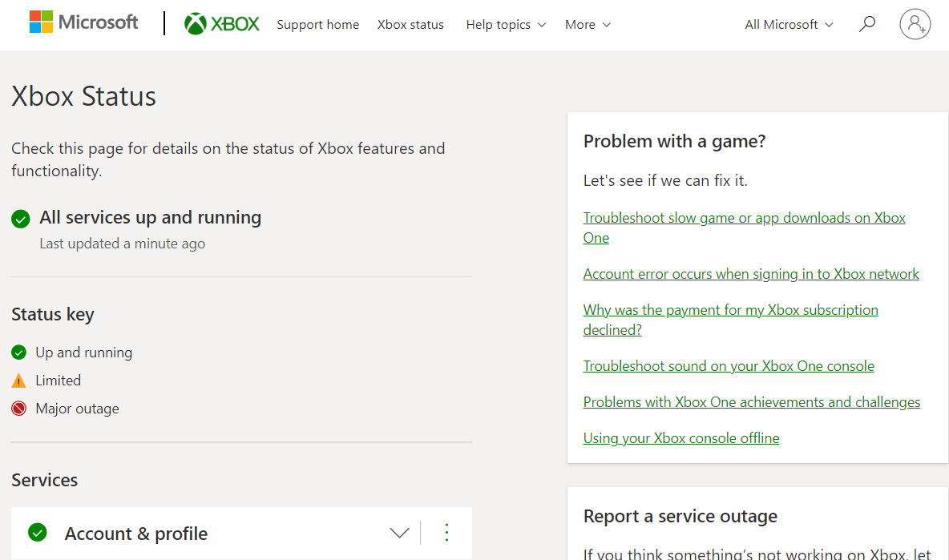The height and width of the screenshot is (560, 949).
Task: Click "Let's see if we can fix it." text
Action: (x=665, y=180)
